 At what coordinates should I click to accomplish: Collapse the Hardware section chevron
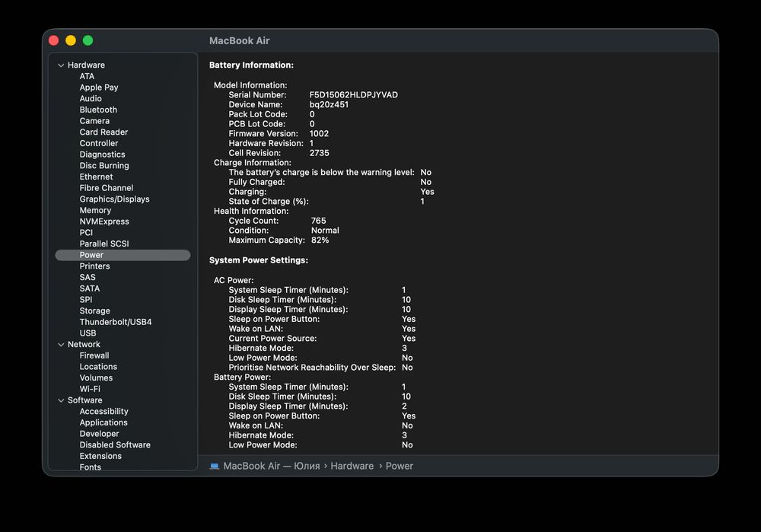(61, 65)
